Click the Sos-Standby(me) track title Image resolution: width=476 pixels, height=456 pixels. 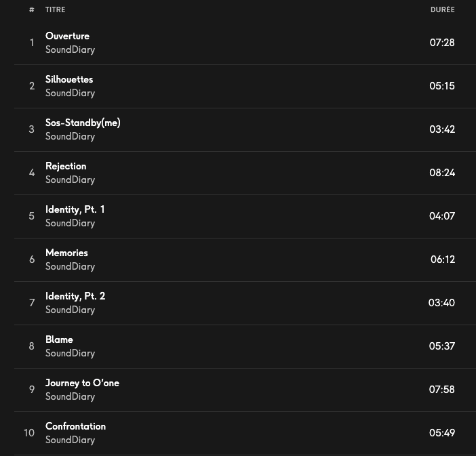click(83, 123)
